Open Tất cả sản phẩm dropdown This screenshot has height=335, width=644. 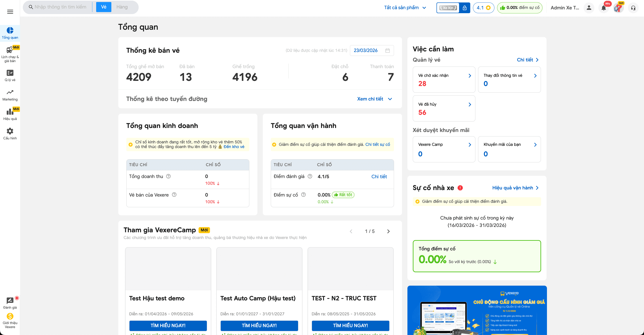coord(405,8)
